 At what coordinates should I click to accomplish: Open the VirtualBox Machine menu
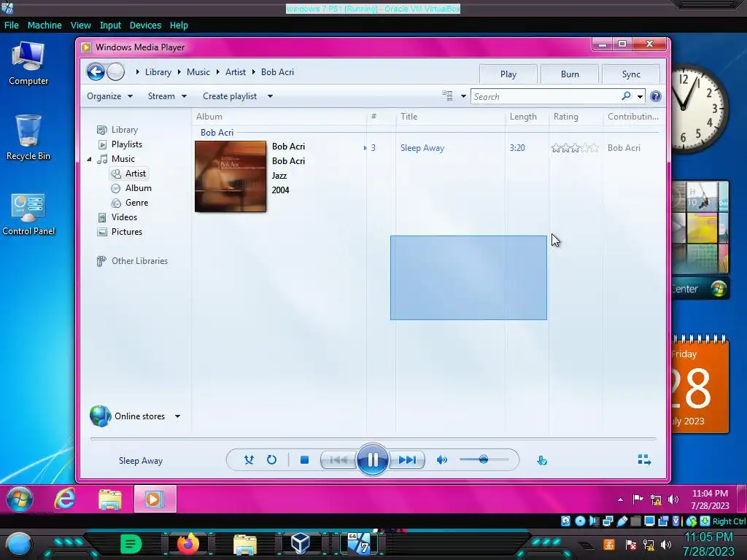(44, 26)
